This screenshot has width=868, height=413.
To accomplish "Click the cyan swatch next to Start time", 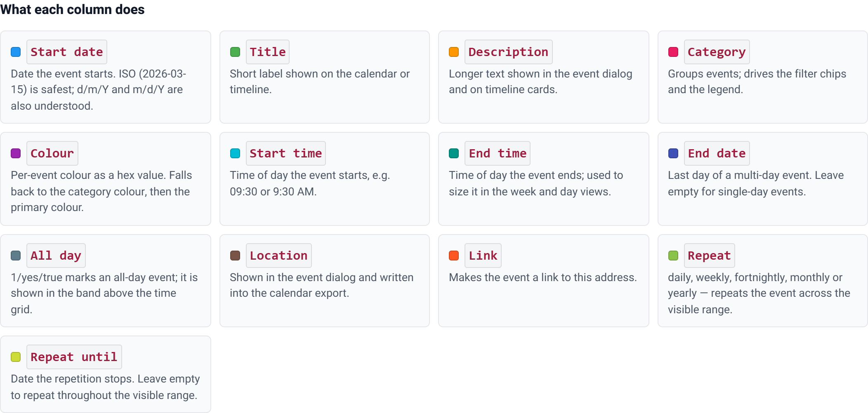I will pyautogui.click(x=235, y=153).
